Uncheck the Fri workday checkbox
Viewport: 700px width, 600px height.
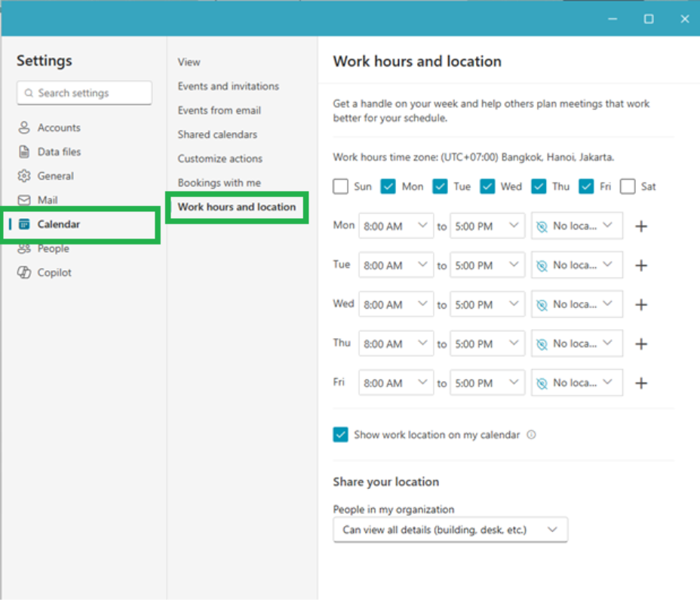click(586, 186)
